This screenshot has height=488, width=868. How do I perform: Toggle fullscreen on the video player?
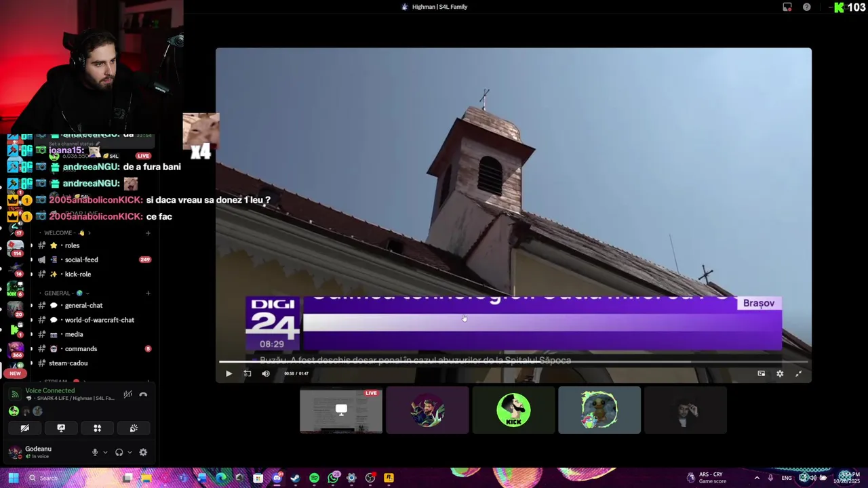pyautogui.click(x=798, y=373)
